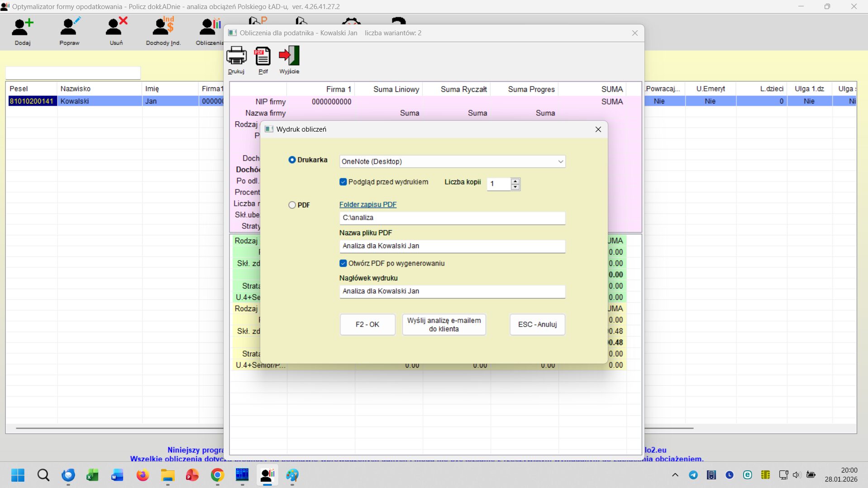Select the PDF radio button

(x=292, y=205)
